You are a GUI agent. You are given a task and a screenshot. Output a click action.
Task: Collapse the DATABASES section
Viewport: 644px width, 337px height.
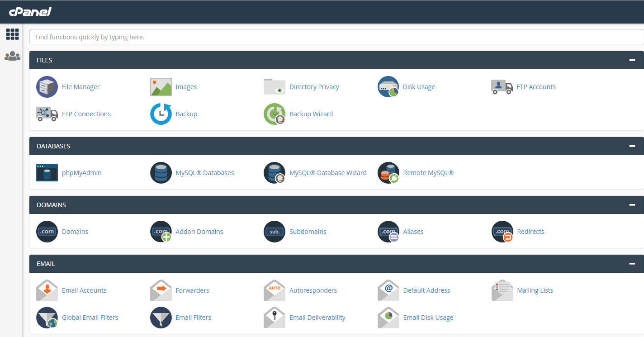click(x=632, y=146)
